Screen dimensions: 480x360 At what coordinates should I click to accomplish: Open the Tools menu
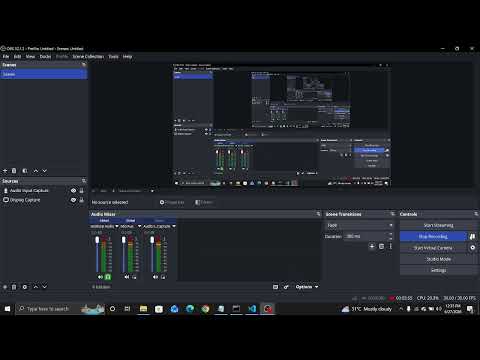pyautogui.click(x=113, y=56)
